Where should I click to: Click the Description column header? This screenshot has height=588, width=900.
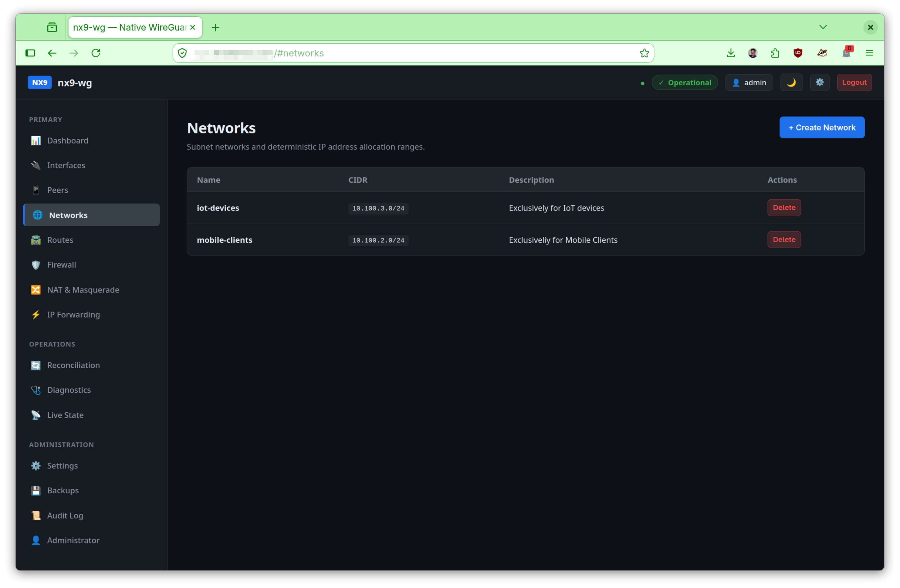[531, 180]
